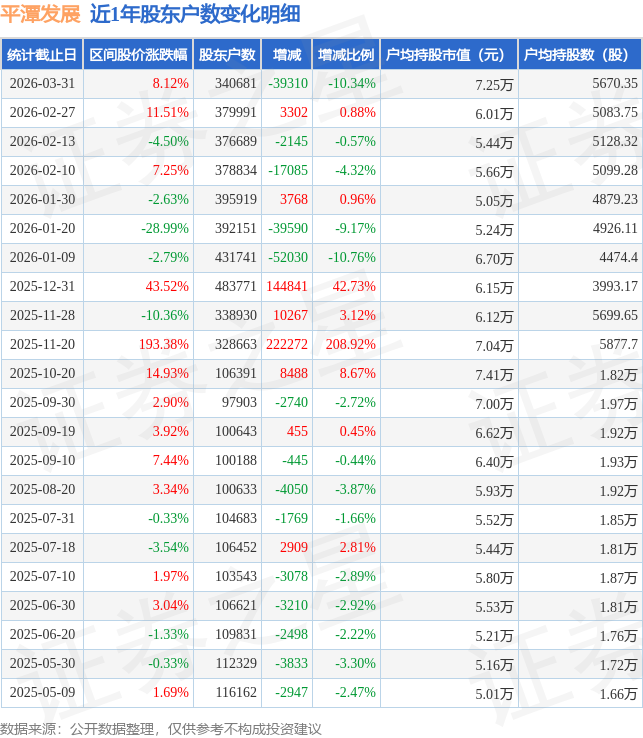This screenshot has height=738, width=643.
Task: Click the 统计截止日 column header
Action: [40, 55]
